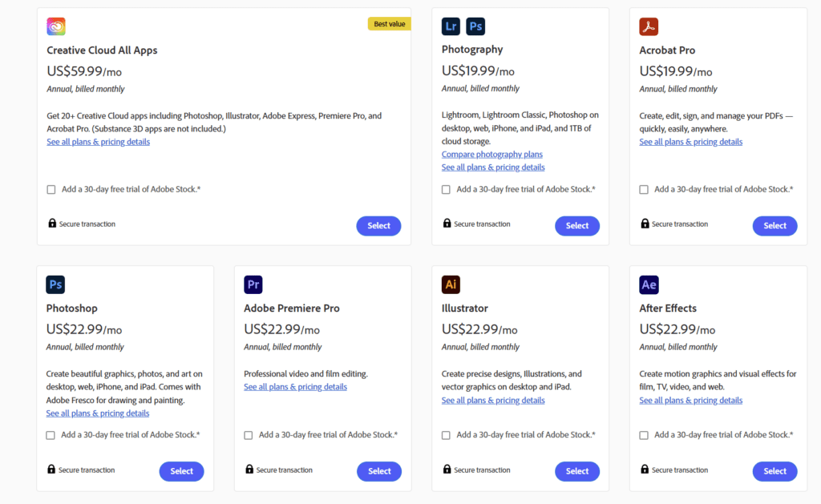821x504 pixels.
Task: Check Adobe Stock trial for Adobe Premiere Pro
Action: point(249,435)
